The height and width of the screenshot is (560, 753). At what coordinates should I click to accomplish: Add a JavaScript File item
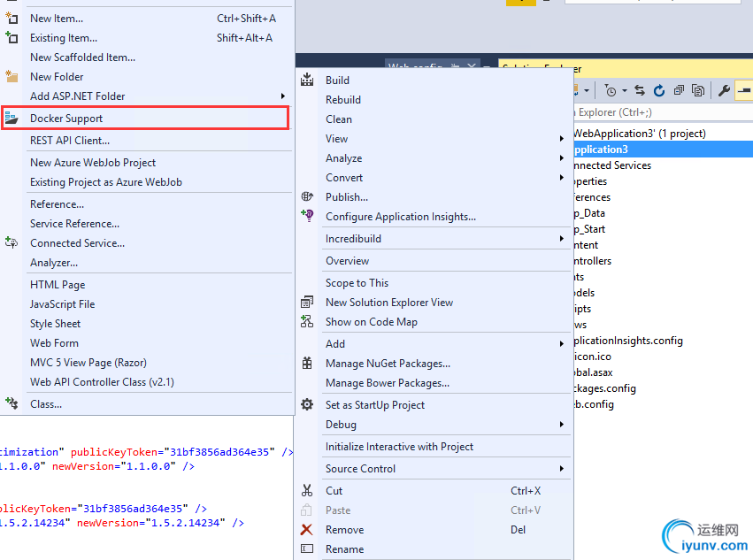pos(63,304)
